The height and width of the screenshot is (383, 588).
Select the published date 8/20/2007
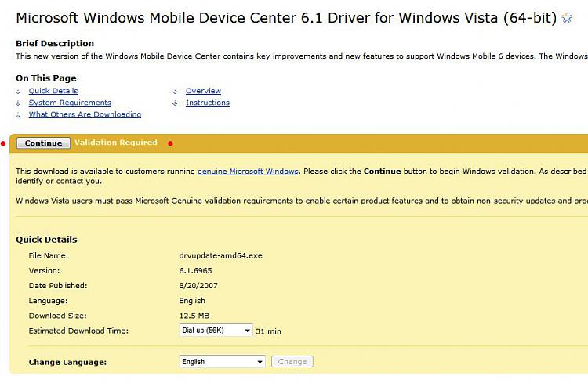pos(198,286)
